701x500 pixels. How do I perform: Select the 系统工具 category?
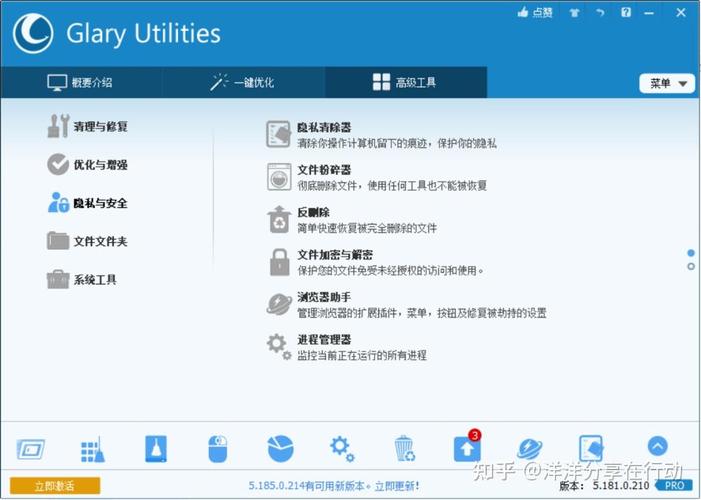coord(82,280)
